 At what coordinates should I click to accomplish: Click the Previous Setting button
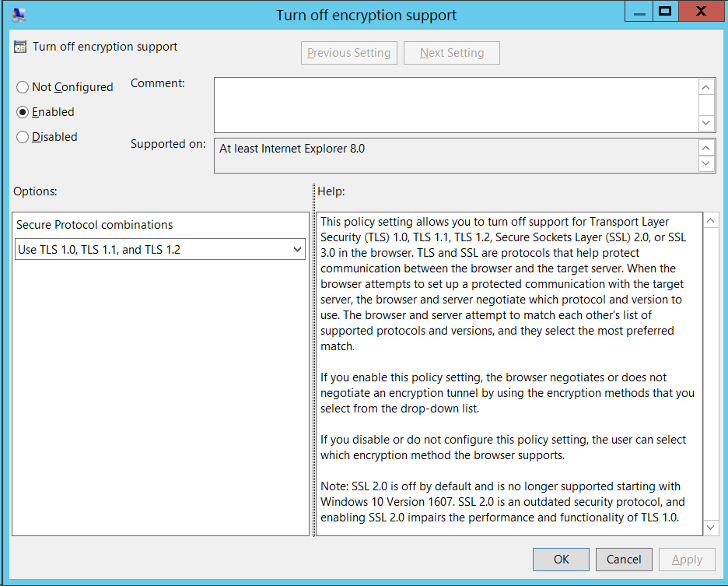pyautogui.click(x=348, y=53)
